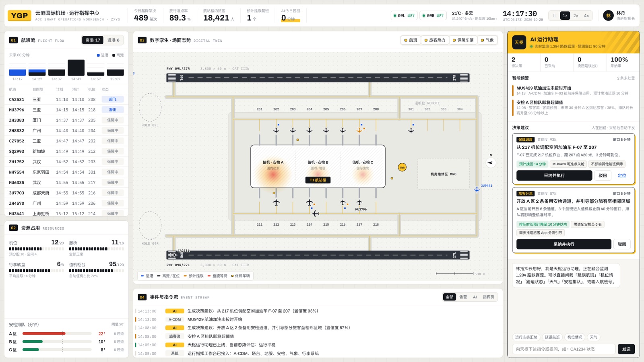Pause the simulation with the pause icon
The image size is (644, 362).
[554, 16]
